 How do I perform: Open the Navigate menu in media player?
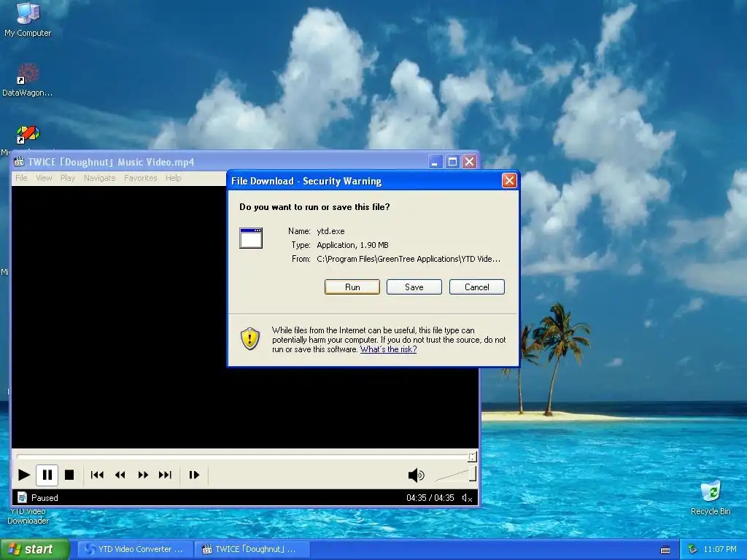coord(99,178)
